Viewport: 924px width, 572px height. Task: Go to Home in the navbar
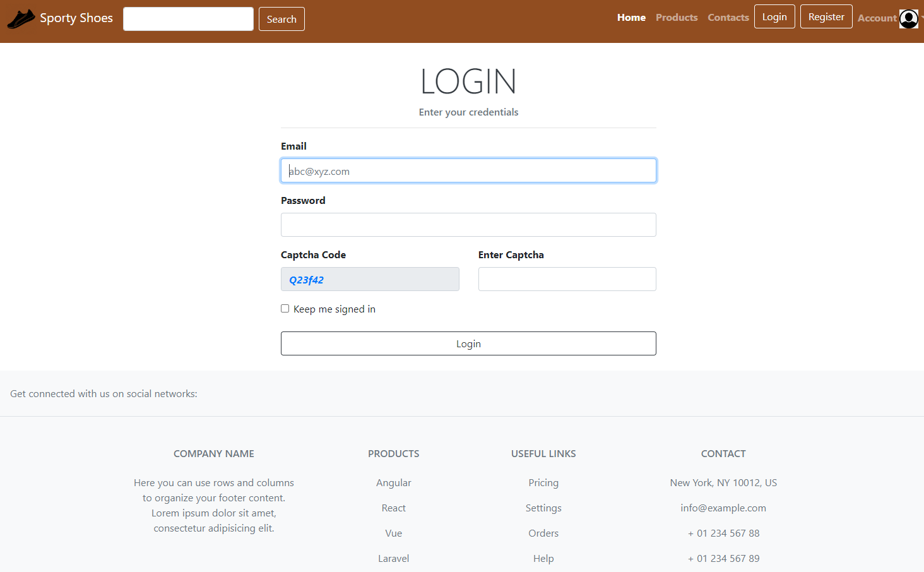point(631,18)
